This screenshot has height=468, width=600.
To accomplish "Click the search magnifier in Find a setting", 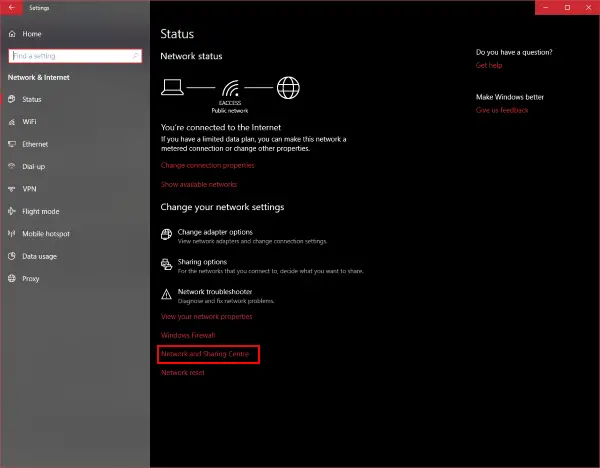I will (x=135, y=56).
